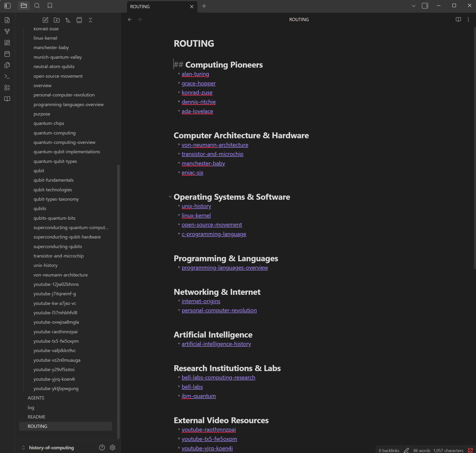
Task: Click the editor vertical scrollbar
Action: [x=474, y=149]
